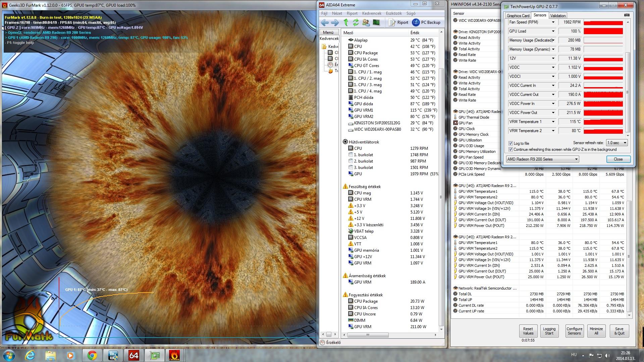
Task: Click the green Up arrow in AIDA64
Action: tap(346, 22)
